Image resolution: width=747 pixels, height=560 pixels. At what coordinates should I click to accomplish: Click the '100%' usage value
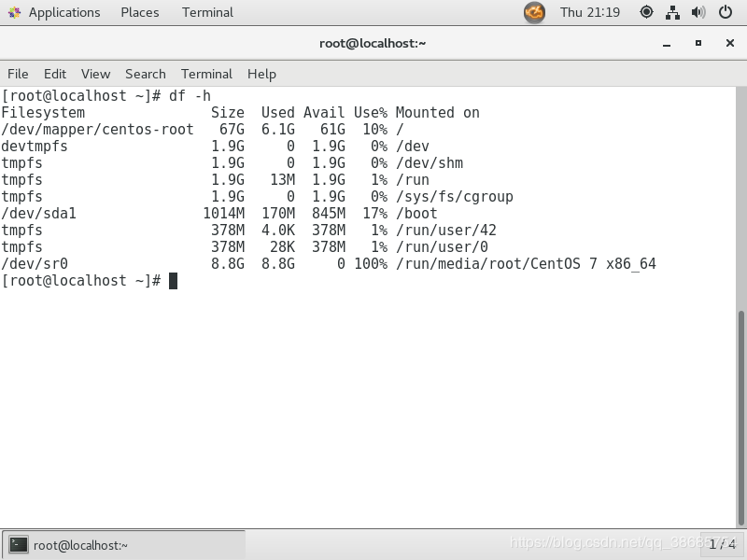tap(371, 264)
